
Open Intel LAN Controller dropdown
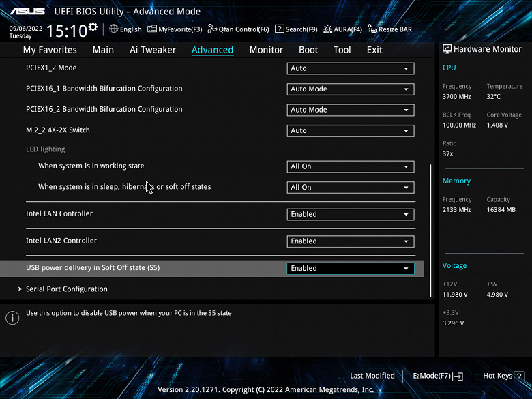click(351, 214)
